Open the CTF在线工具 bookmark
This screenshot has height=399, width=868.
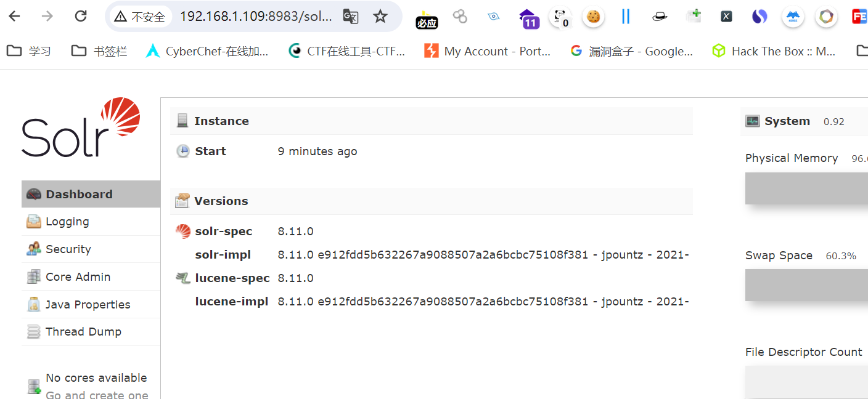pos(346,51)
